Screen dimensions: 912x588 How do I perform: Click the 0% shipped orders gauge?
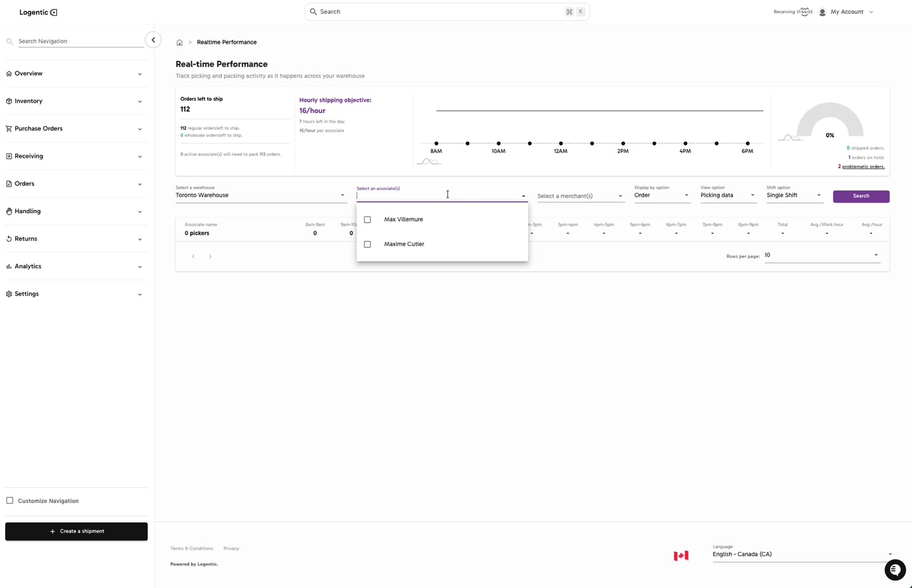[830, 120]
